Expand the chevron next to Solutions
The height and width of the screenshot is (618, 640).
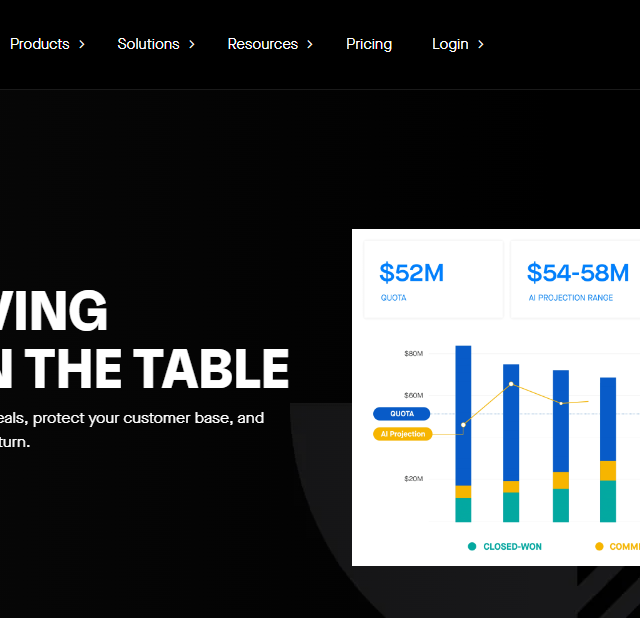pos(192,44)
